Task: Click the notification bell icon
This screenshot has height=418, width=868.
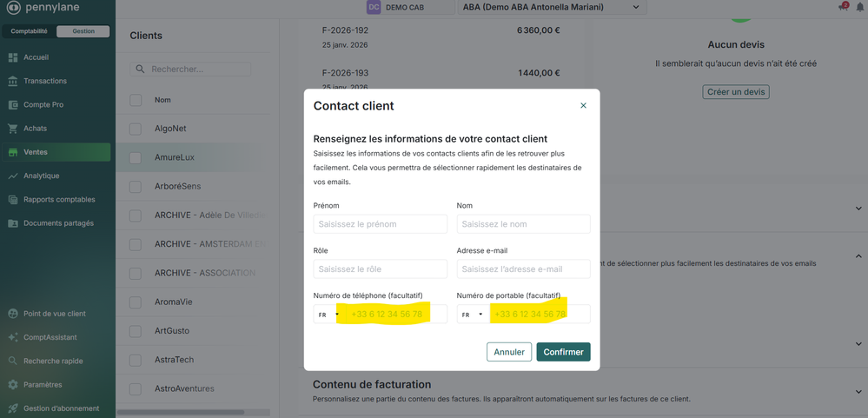Action: click(x=860, y=7)
